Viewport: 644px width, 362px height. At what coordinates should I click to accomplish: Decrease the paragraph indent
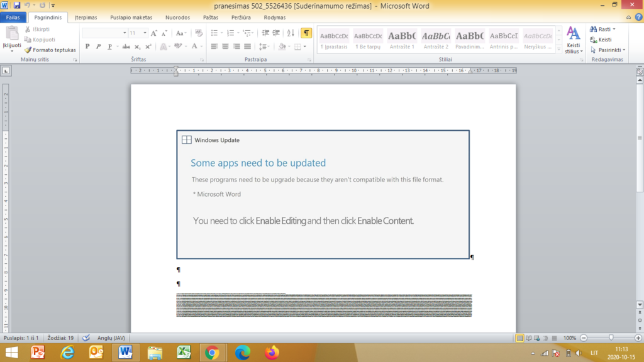(265, 33)
